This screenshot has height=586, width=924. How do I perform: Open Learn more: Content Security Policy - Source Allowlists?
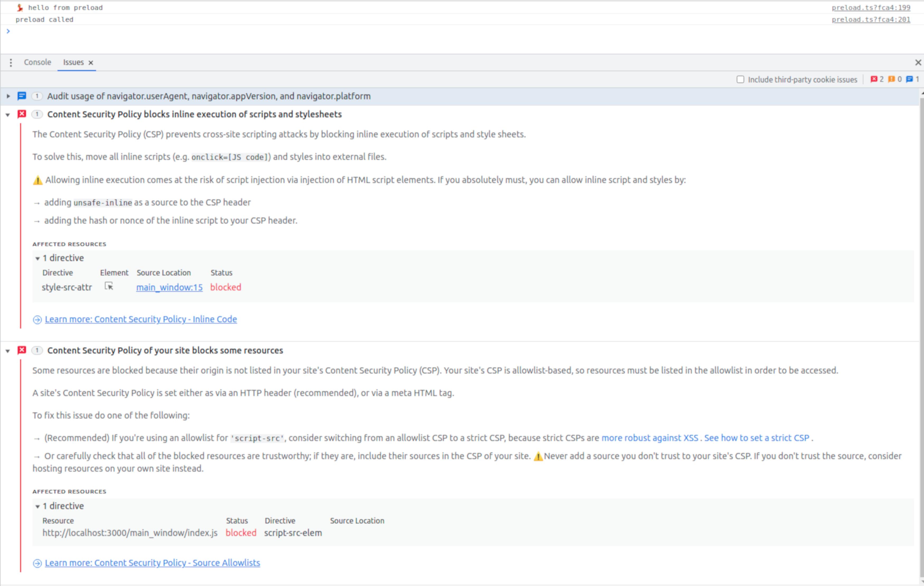coord(152,562)
